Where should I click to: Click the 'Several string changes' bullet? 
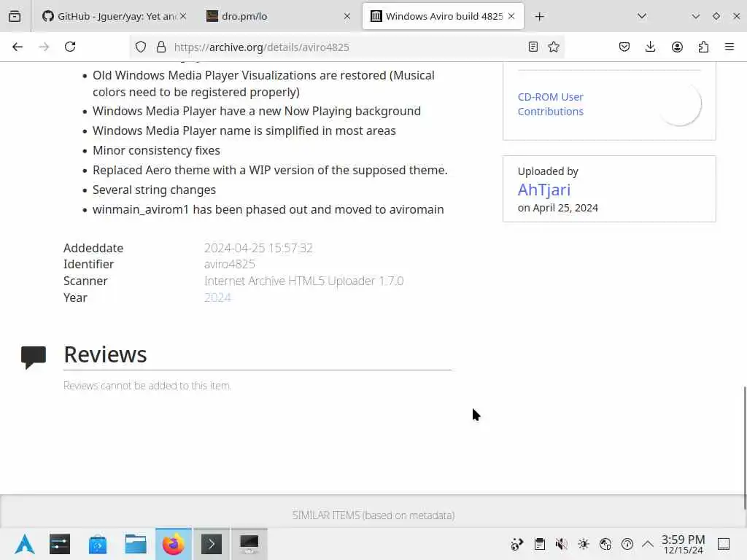click(x=154, y=190)
